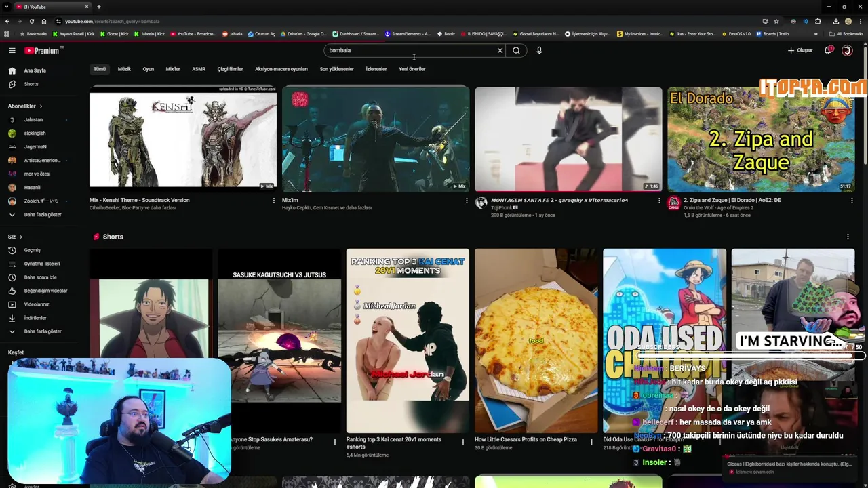Open Geçmiş history in sidebar

click(33, 250)
